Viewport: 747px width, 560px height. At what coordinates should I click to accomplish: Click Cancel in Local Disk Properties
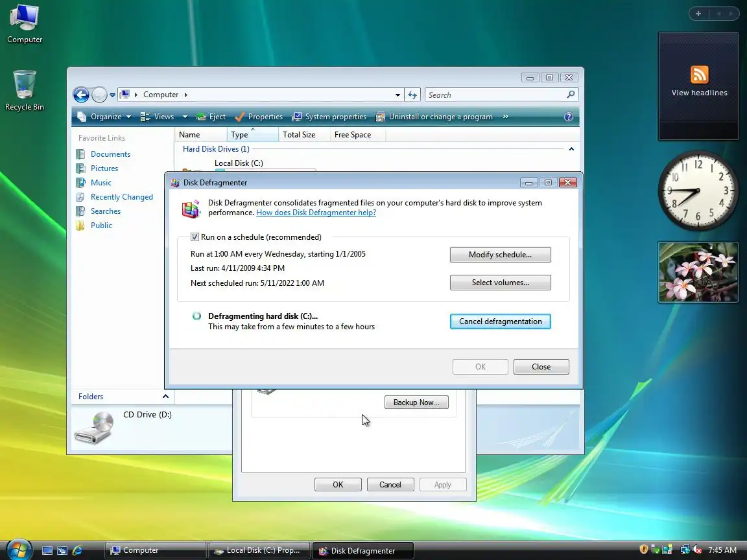(390, 485)
